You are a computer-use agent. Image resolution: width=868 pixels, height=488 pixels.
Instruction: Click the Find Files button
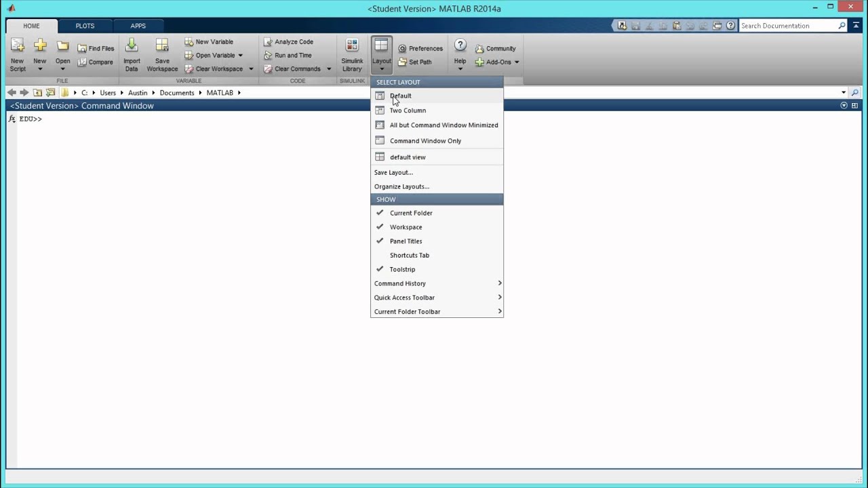tap(95, 48)
